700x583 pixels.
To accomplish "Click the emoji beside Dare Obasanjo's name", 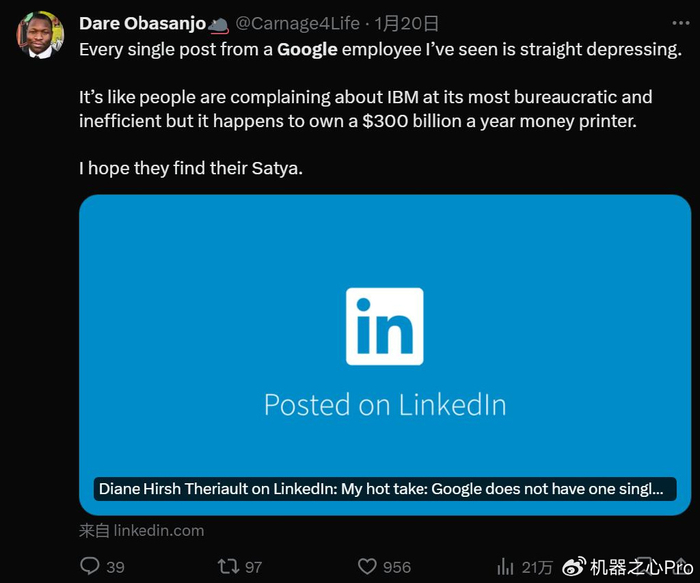I will pos(219,24).
